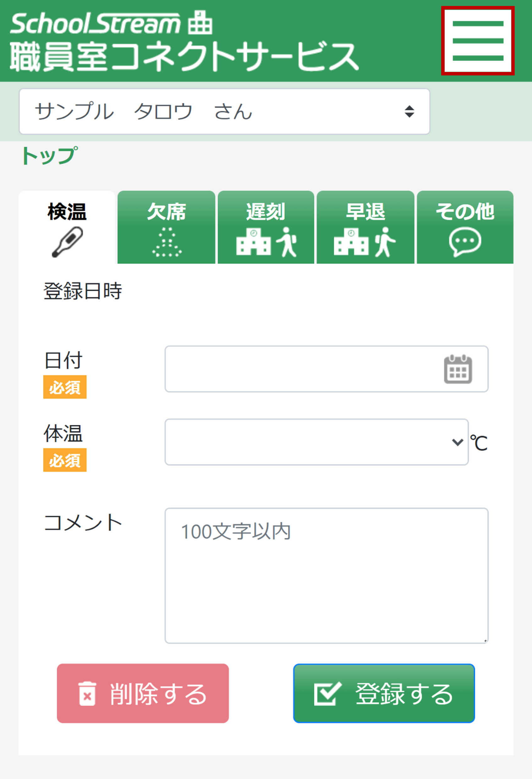Screen dimensions: 532x779
Task: Click the trash icon on 削除する button
Action: [87, 694]
